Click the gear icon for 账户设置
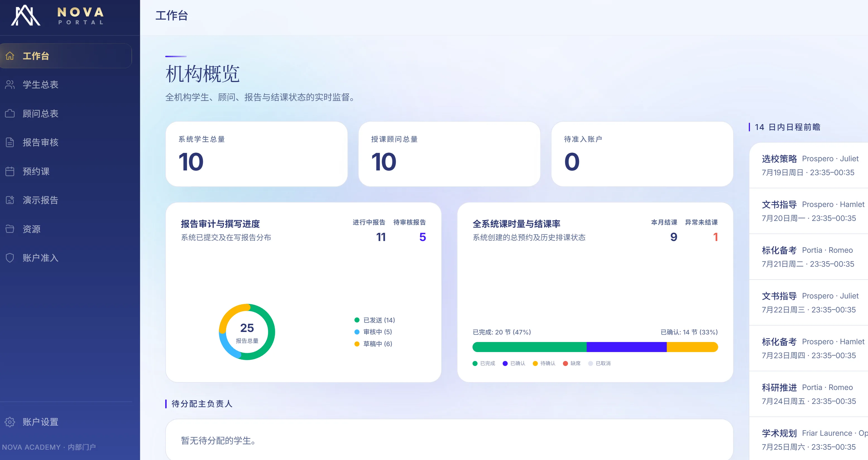 point(10,422)
